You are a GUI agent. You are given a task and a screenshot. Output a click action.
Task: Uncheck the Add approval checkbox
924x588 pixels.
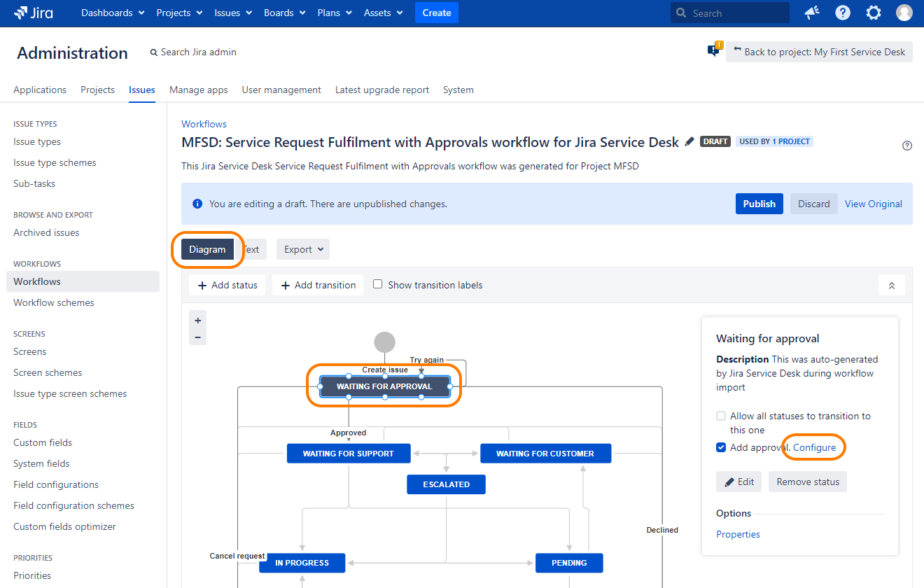point(721,447)
